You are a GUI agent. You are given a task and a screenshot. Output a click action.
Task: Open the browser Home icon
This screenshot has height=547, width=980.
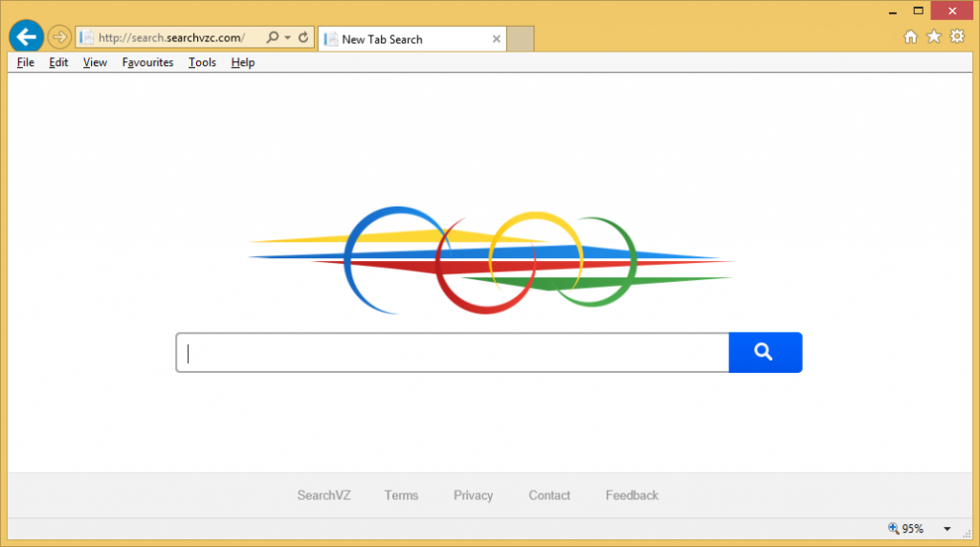coord(910,37)
